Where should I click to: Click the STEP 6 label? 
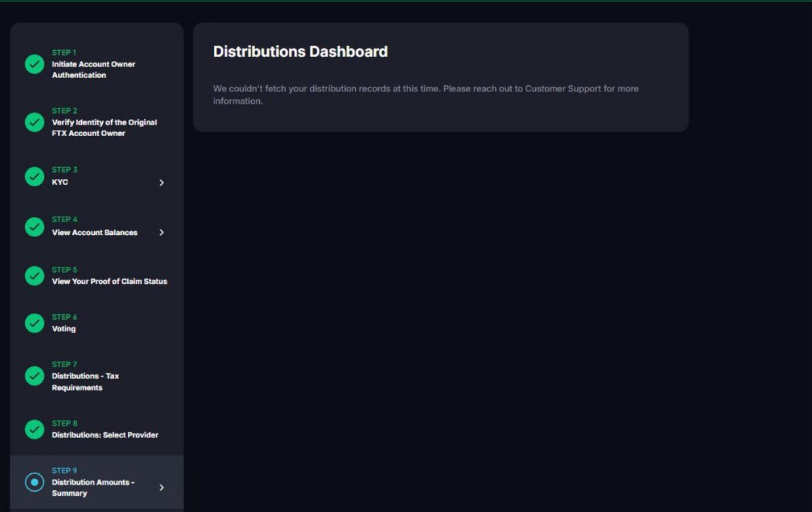65,317
